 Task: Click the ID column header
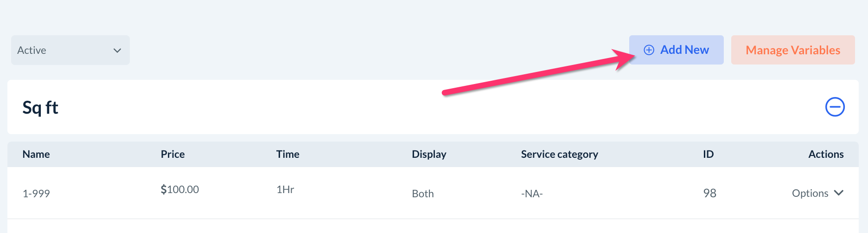(708, 154)
